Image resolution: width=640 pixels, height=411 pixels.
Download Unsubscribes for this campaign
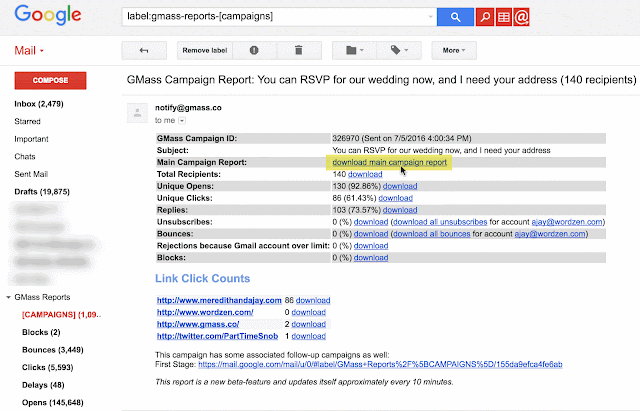tap(371, 222)
